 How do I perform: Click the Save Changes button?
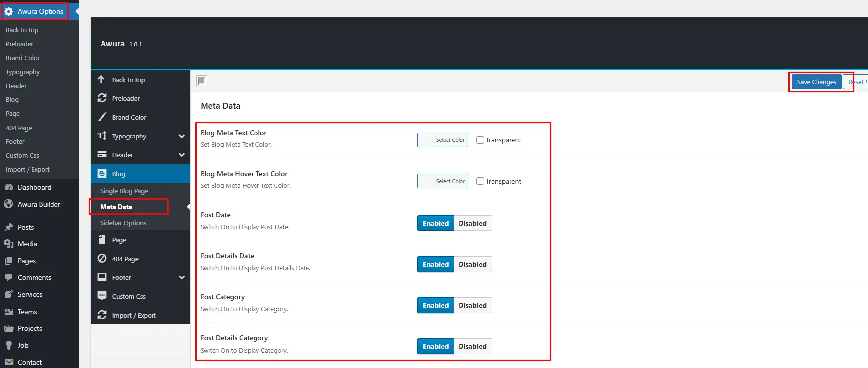pyautogui.click(x=817, y=82)
